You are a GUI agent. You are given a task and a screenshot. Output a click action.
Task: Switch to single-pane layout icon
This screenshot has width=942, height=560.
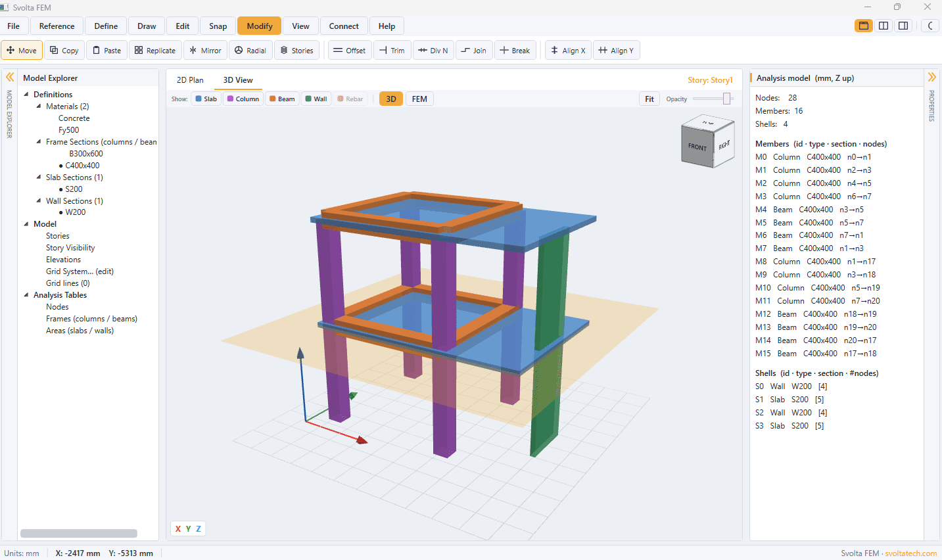click(x=864, y=26)
